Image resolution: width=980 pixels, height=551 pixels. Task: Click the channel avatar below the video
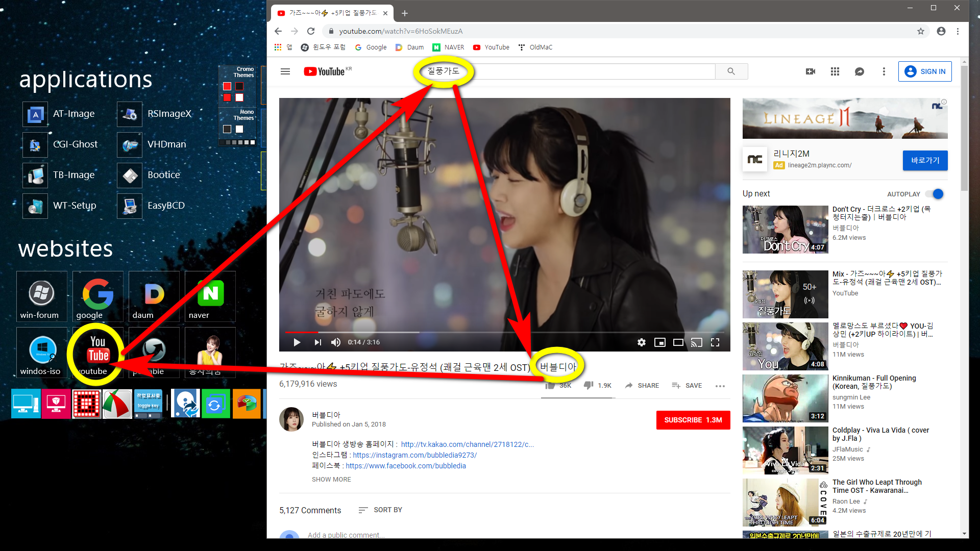(x=291, y=419)
